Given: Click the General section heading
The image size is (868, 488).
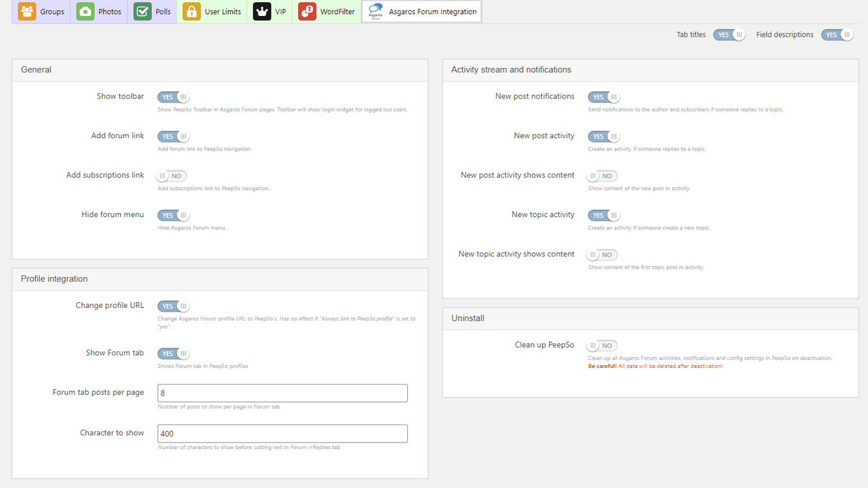Looking at the screenshot, I should (x=36, y=70).
